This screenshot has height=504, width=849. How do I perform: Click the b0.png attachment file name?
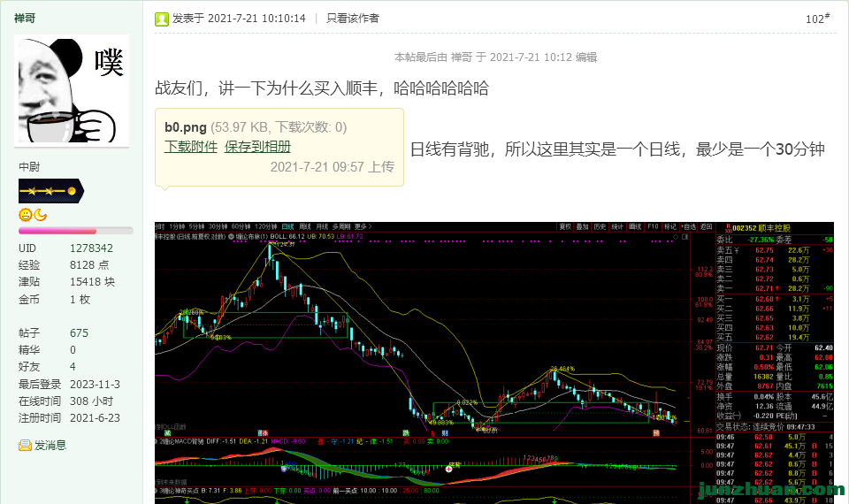186,127
